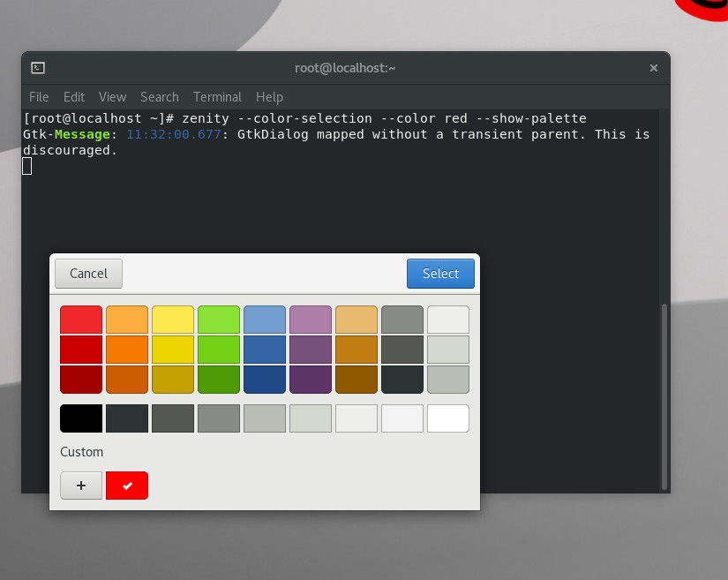The image size is (728, 580).
Task: Choose the medium red palette swatch
Action: pyautogui.click(x=81, y=350)
